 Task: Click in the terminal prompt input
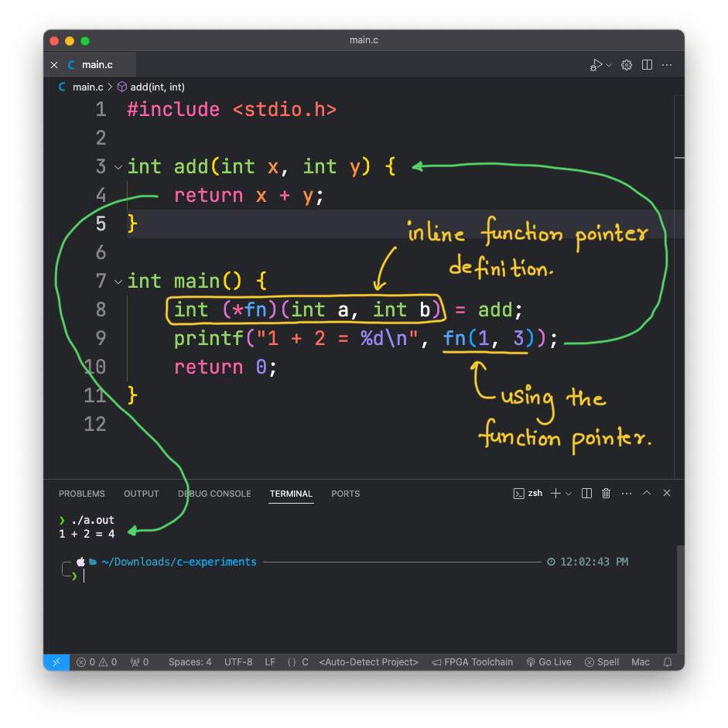(84, 576)
